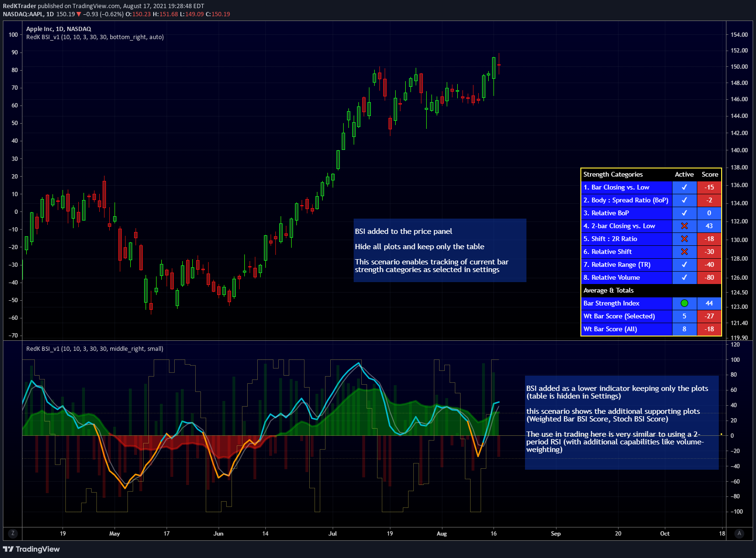Click the Aug label on time axis
The width and height of the screenshot is (756, 558).
pos(441,534)
